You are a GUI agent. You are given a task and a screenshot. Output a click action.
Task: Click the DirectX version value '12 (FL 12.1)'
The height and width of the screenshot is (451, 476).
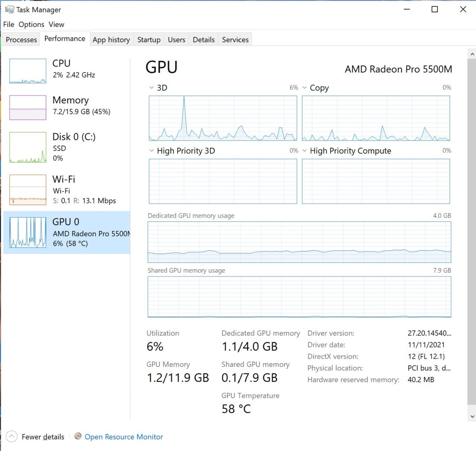click(426, 356)
